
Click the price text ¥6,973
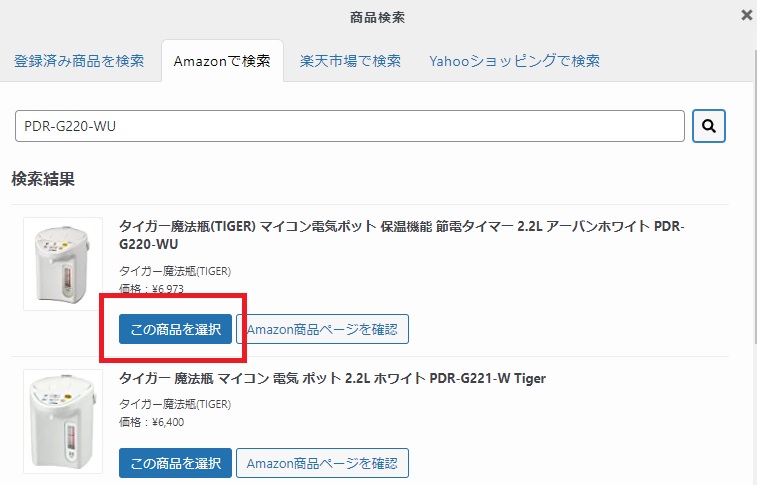(x=168, y=289)
